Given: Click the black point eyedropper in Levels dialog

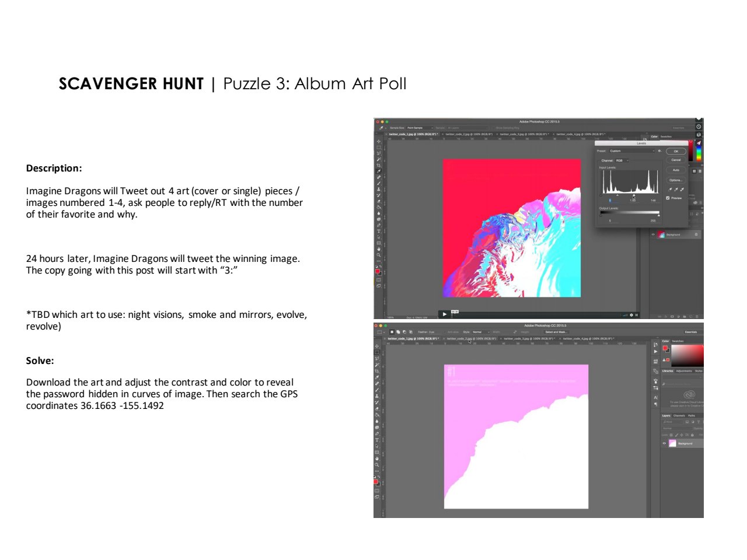Looking at the screenshot, I should pyautogui.click(x=670, y=190).
